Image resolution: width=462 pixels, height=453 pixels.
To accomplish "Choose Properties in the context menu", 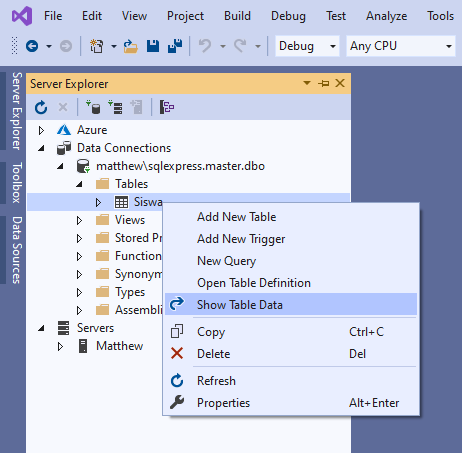I will 291,403.
